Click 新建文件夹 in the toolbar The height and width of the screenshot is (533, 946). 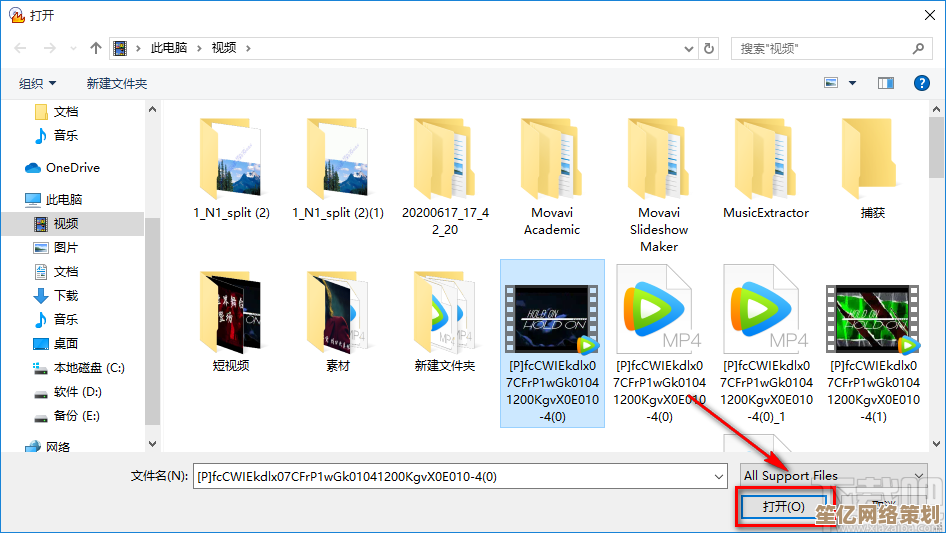116,84
